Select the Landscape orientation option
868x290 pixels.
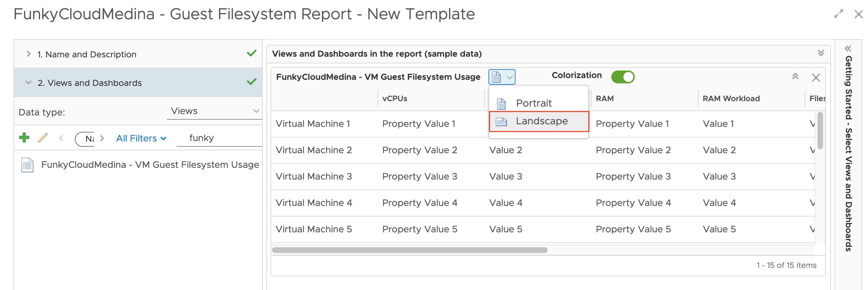pos(539,121)
